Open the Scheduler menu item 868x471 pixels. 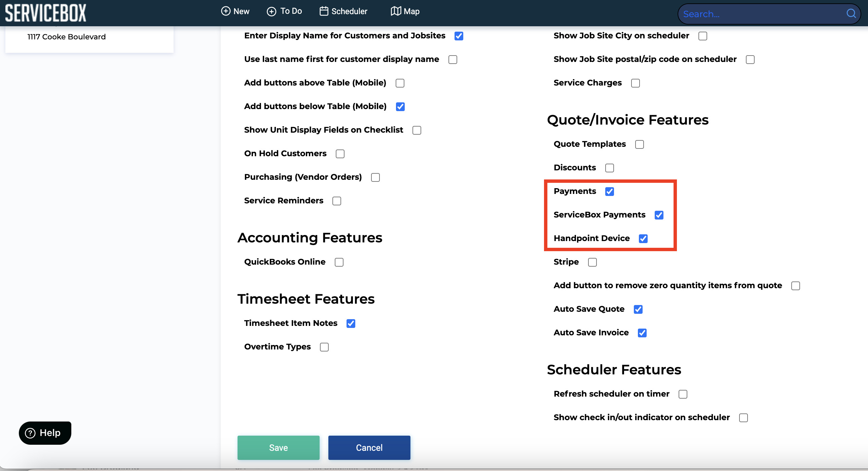[x=349, y=11]
